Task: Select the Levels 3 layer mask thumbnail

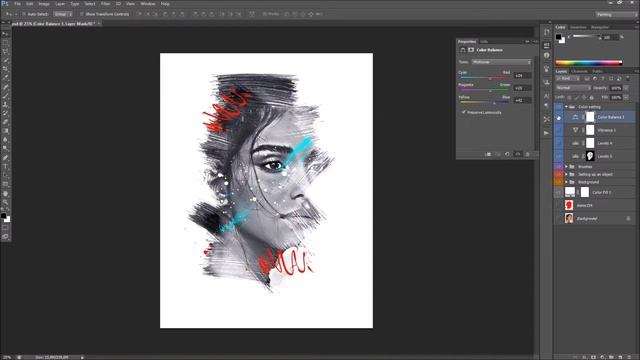Action: (x=590, y=156)
